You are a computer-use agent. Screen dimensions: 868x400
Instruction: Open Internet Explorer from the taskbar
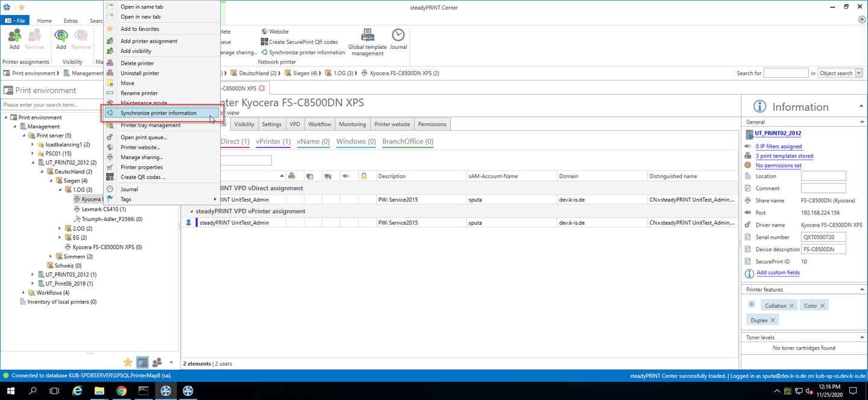pos(78,391)
